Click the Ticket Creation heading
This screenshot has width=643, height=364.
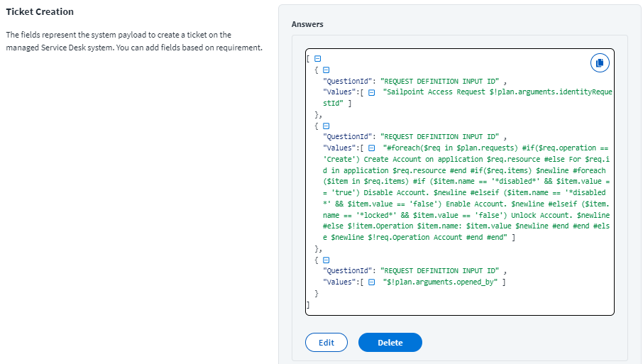40,12
